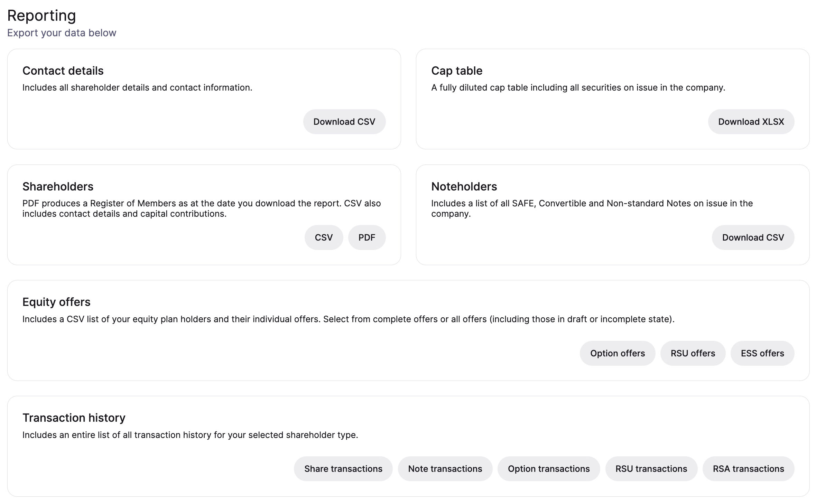Open the RSU offers export
The width and height of the screenshot is (816, 504).
693,353
